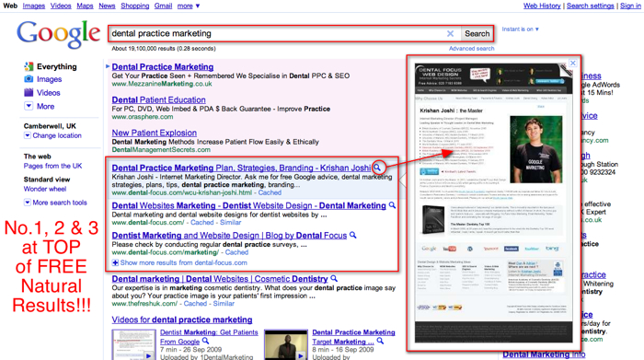Open preview magnifier for Blog by Dental Focus result
The image size is (644, 360).
click(352, 235)
